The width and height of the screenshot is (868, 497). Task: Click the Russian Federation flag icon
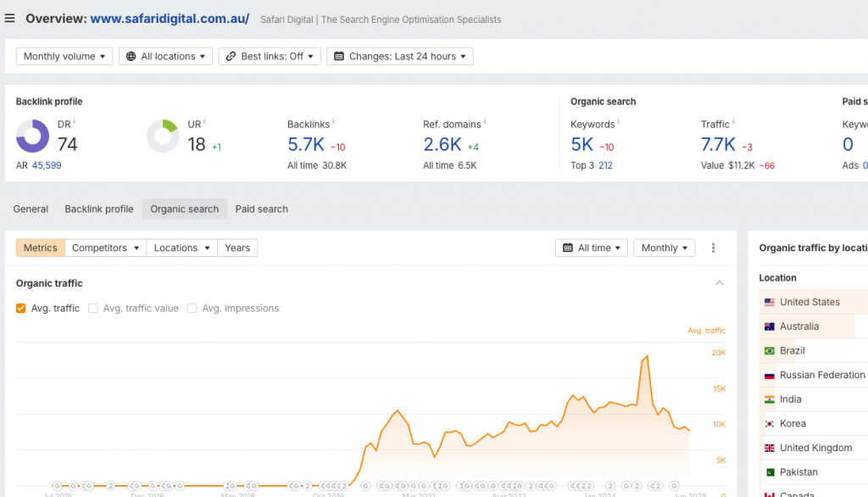pyautogui.click(x=770, y=375)
